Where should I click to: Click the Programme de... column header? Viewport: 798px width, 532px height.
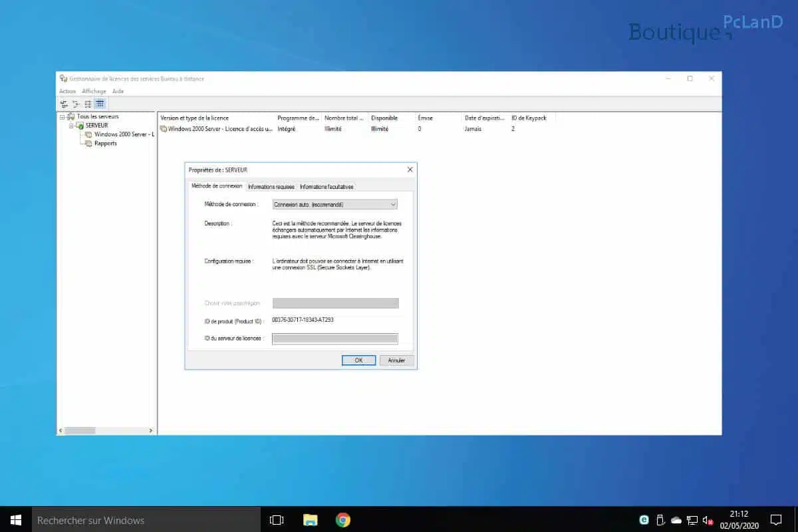298,118
